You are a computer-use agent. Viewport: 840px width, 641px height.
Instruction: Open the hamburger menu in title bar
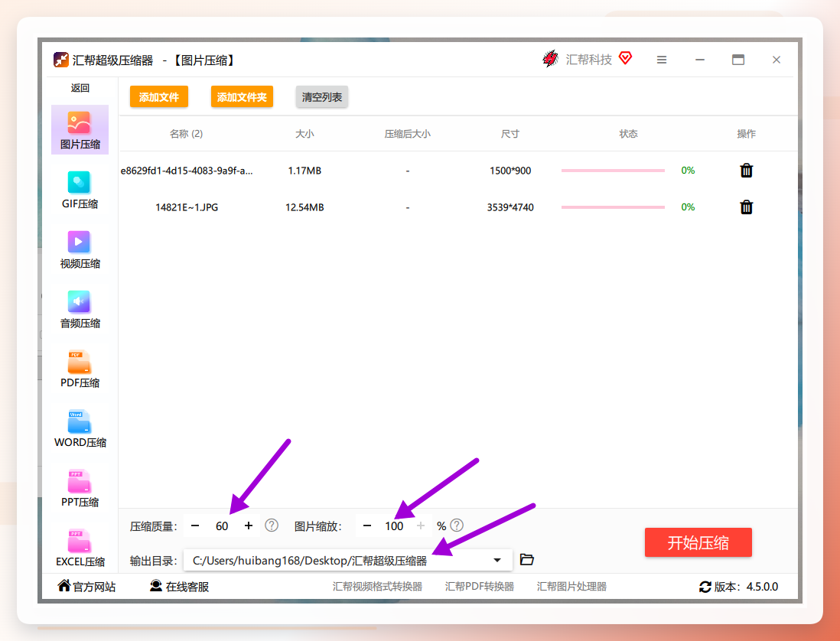[662, 60]
